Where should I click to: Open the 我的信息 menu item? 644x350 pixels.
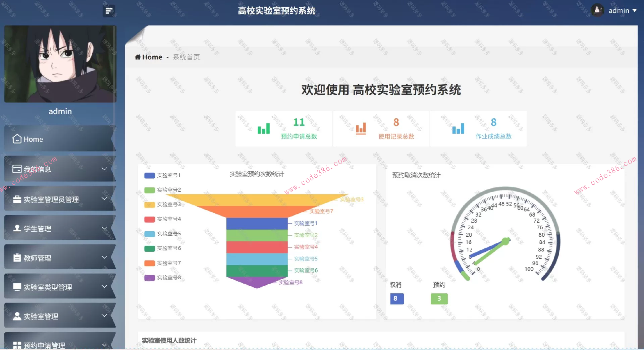coord(60,169)
